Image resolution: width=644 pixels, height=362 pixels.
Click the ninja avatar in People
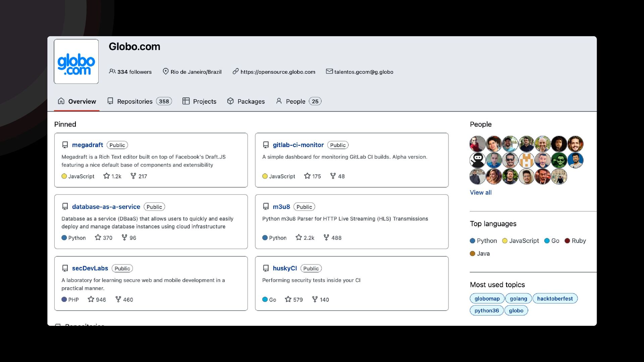477,160
